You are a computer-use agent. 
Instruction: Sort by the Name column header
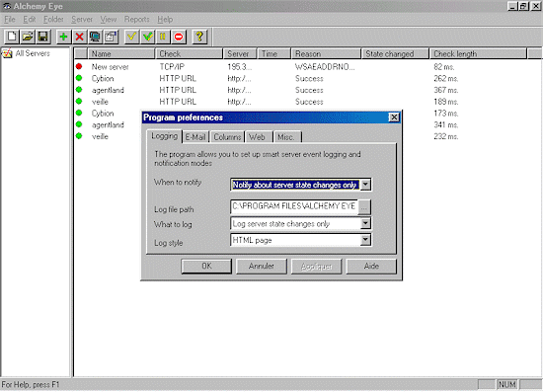(121, 53)
